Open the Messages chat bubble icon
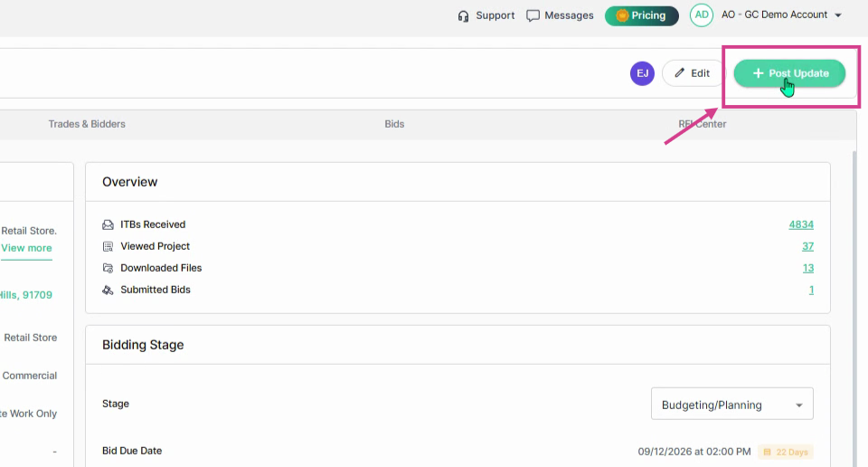The image size is (868, 467). 533,15
